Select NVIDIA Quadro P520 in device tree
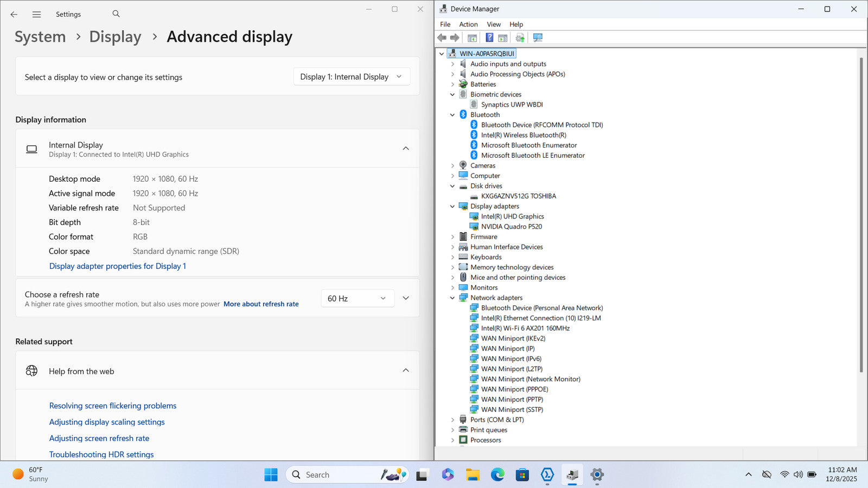The height and width of the screenshot is (488, 868). click(x=511, y=227)
